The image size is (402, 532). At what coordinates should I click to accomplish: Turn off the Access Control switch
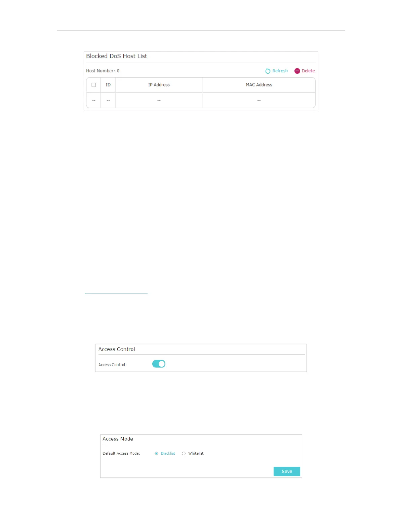coord(159,364)
